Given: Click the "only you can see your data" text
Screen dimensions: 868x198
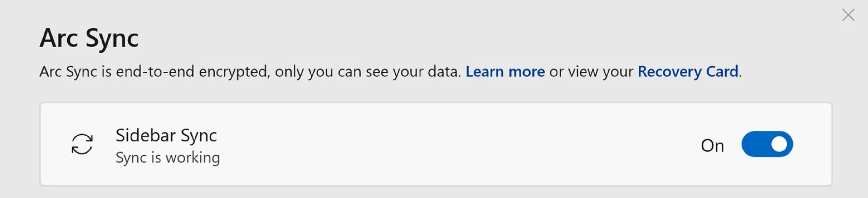Looking at the screenshot, I should tap(368, 72).
